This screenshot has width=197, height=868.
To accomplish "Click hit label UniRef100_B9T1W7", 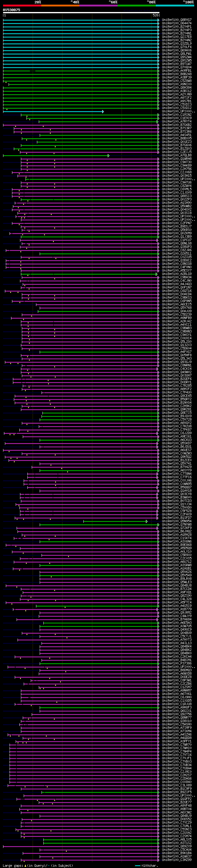I will [x=177, y=64].
